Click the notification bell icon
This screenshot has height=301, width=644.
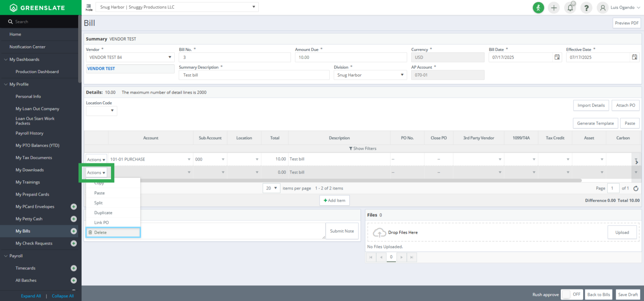point(570,8)
